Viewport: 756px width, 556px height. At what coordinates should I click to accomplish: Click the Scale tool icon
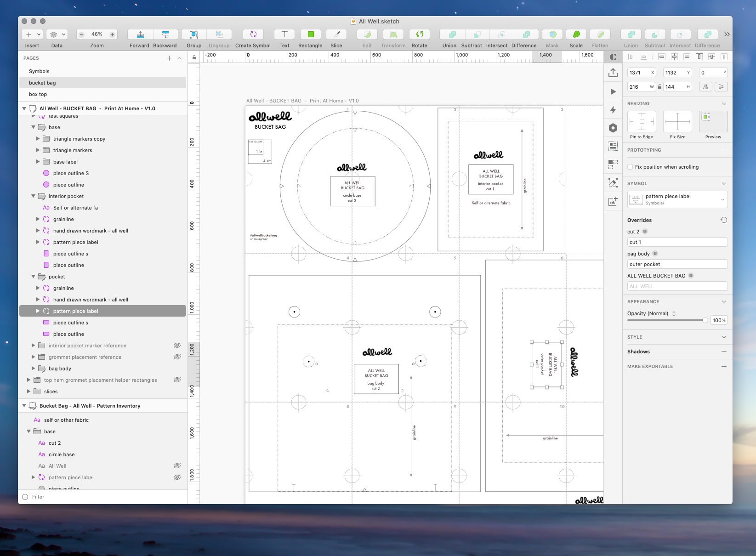576,34
